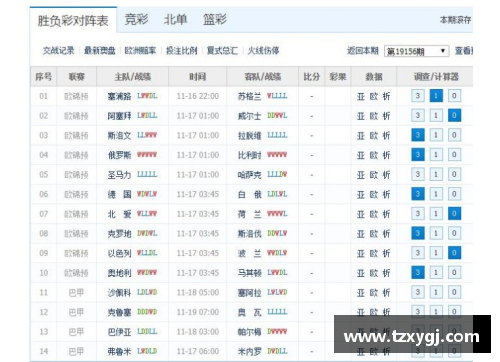Toggle selection 3 for match 08 克罗地

point(418,233)
